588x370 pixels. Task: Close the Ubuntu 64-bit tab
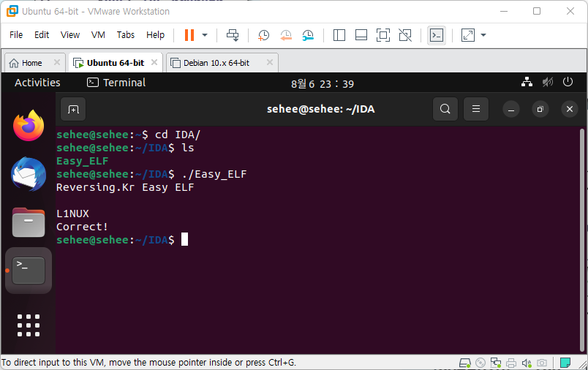[x=154, y=62]
